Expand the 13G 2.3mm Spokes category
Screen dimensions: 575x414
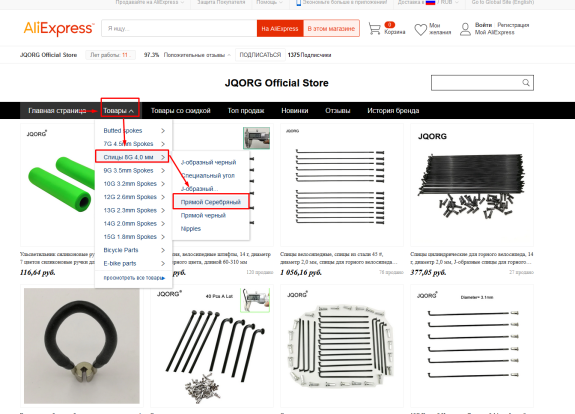(133, 210)
